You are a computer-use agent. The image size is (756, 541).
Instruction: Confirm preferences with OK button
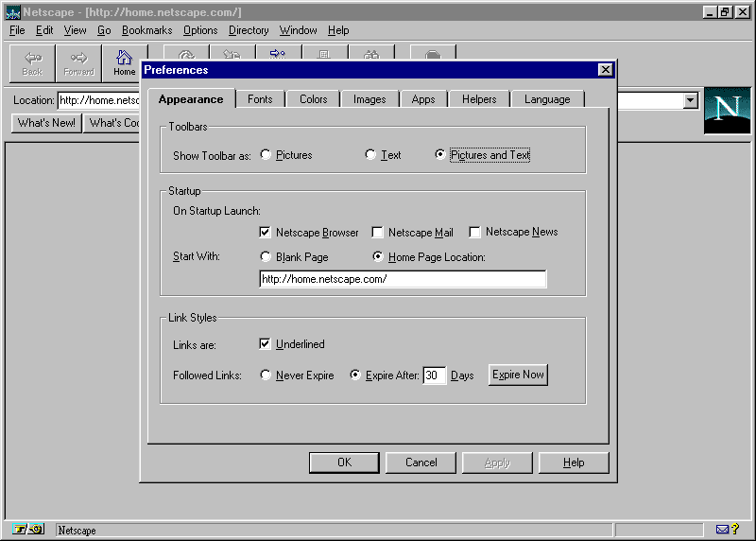coord(344,462)
